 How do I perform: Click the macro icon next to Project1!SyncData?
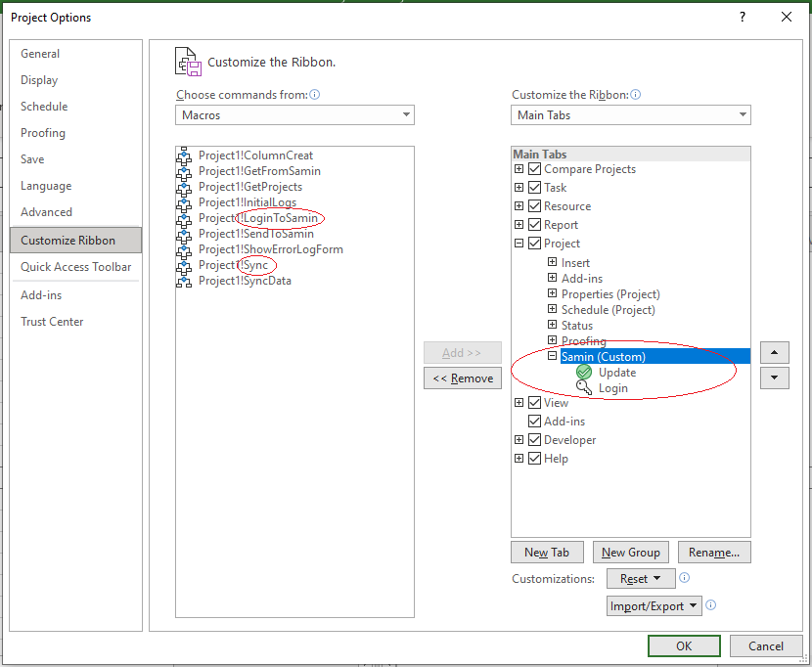(184, 281)
